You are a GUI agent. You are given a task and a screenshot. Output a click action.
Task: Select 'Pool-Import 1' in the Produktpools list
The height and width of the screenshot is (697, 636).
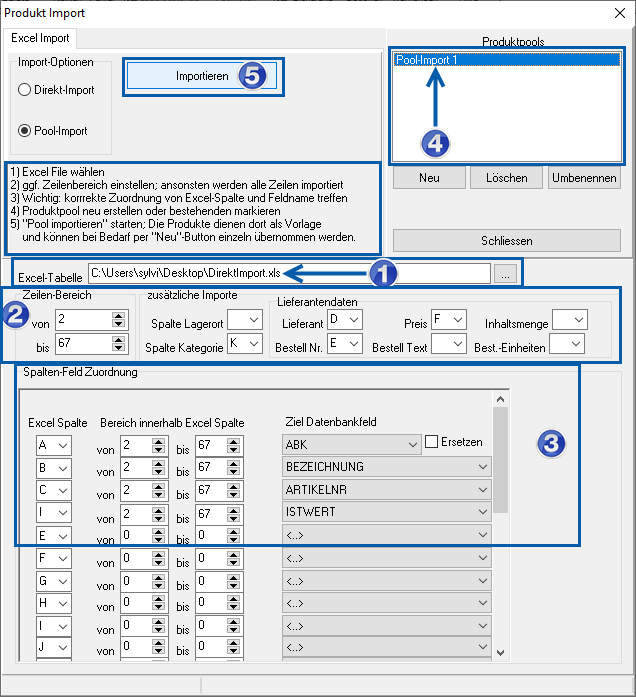(x=507, y=60)
